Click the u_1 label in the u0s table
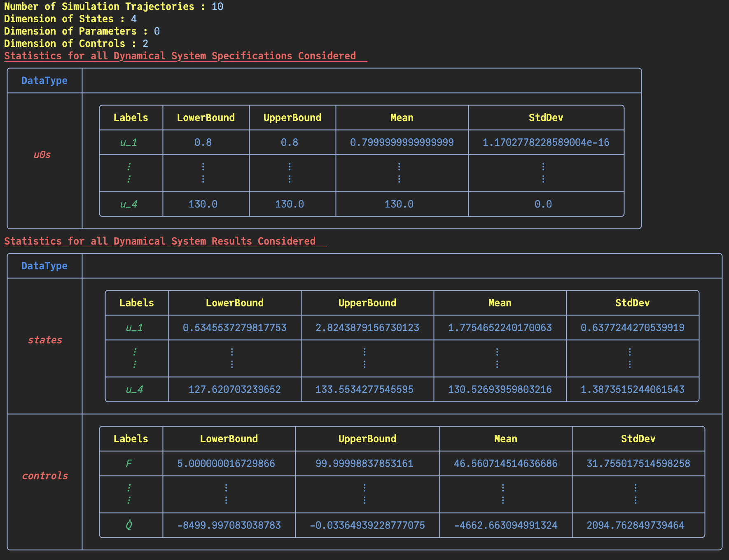The image size is (729, 560). (x=129, y=142)
